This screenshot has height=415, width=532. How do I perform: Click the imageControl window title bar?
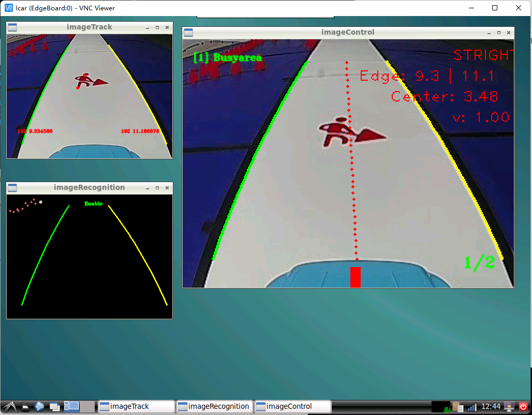click(348, 32)
